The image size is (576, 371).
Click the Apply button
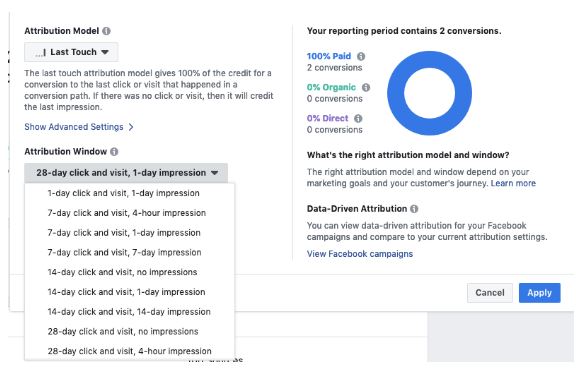pos(540,293)
